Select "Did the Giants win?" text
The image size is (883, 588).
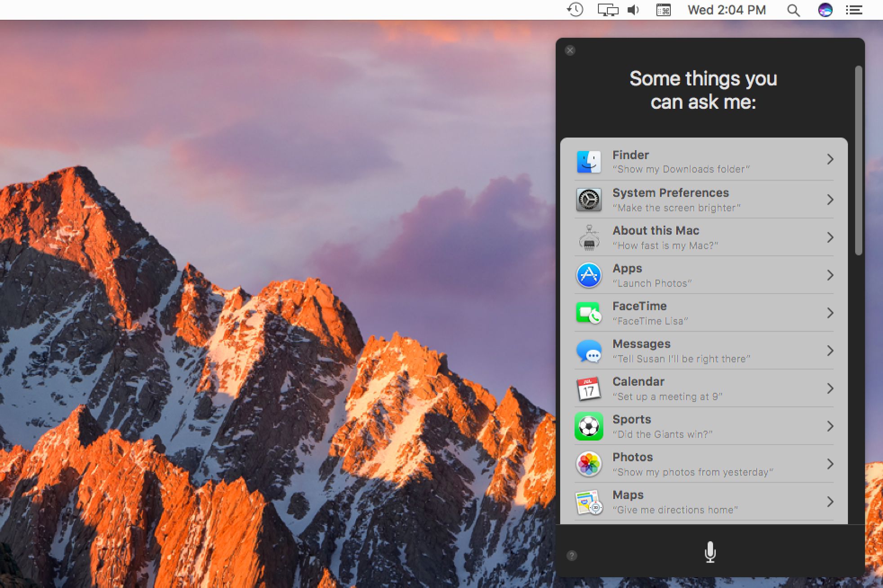click(662, 434)
